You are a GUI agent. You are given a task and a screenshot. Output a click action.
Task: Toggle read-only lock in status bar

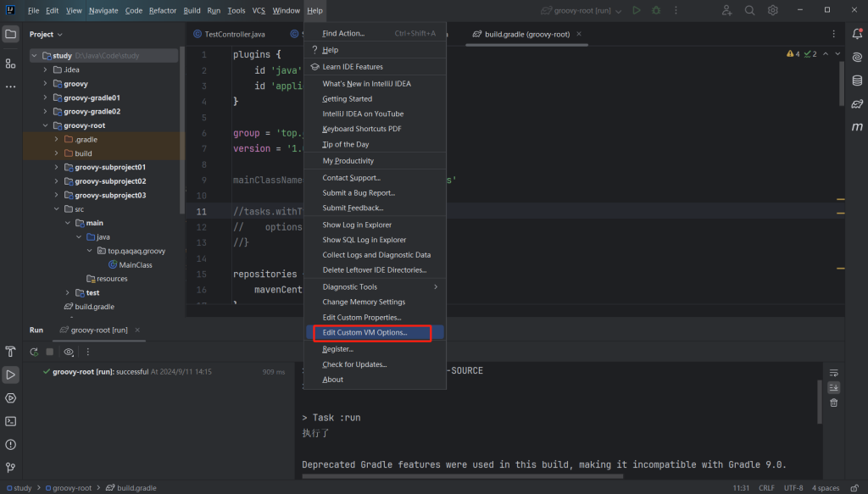click(x=854, y=488)
